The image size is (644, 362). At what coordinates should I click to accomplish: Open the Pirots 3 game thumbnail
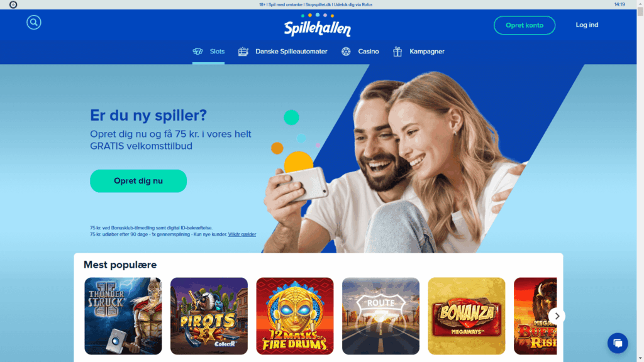click(209, 316)
